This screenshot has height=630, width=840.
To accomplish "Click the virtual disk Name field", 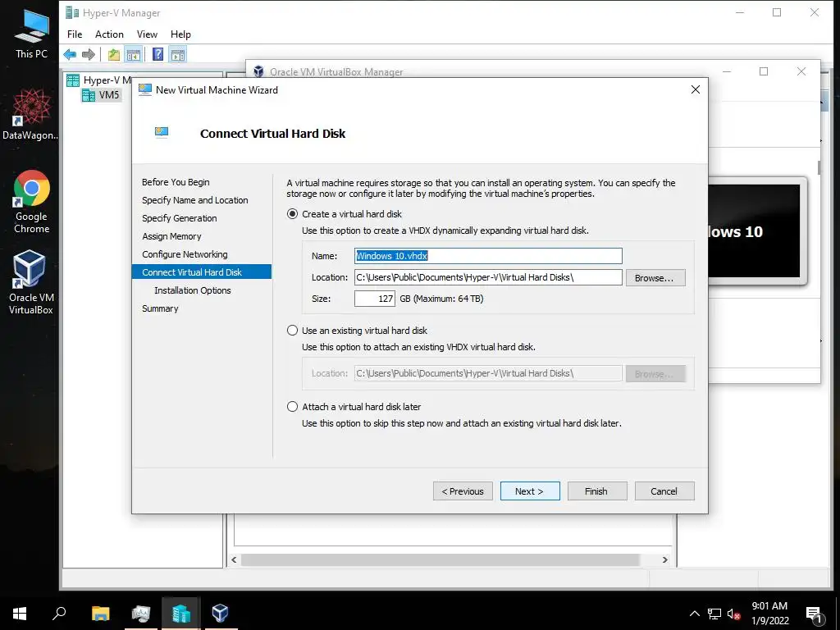I will pos(488,256).
